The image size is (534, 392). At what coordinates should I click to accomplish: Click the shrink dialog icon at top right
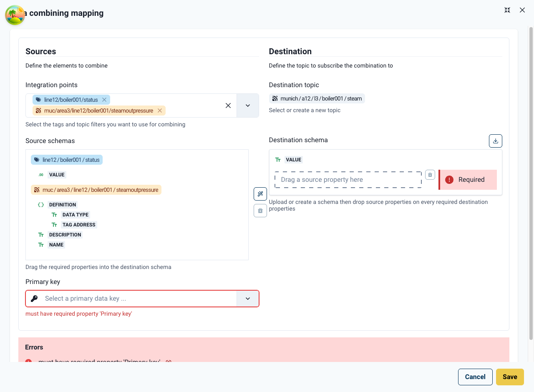click(507, 10)
